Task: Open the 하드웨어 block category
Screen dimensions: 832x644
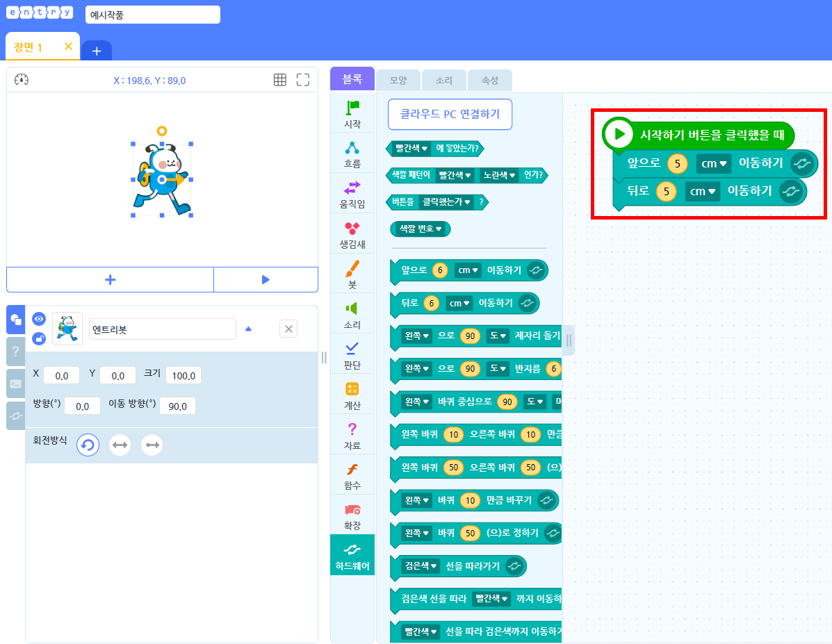Action: tap(352, 555)
